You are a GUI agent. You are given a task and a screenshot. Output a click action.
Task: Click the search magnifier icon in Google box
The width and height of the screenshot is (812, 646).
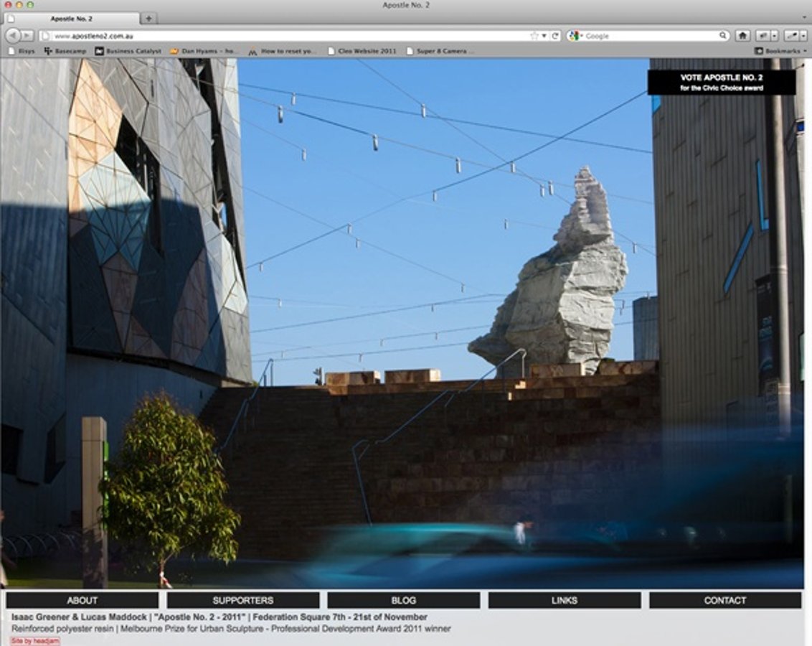723,35
